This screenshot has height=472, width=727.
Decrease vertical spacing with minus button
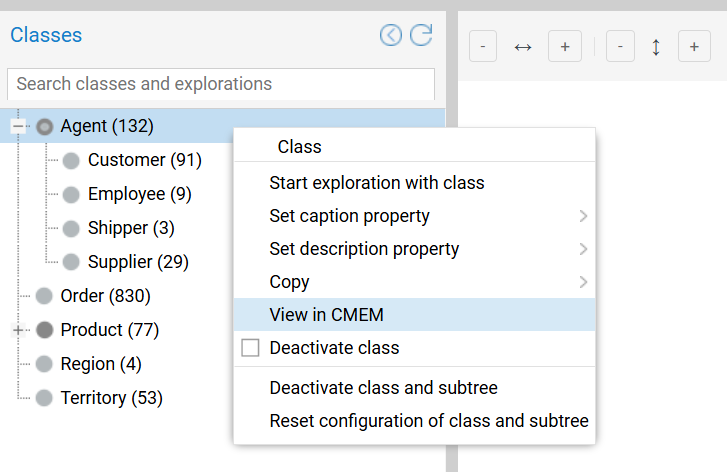point(620,47)
